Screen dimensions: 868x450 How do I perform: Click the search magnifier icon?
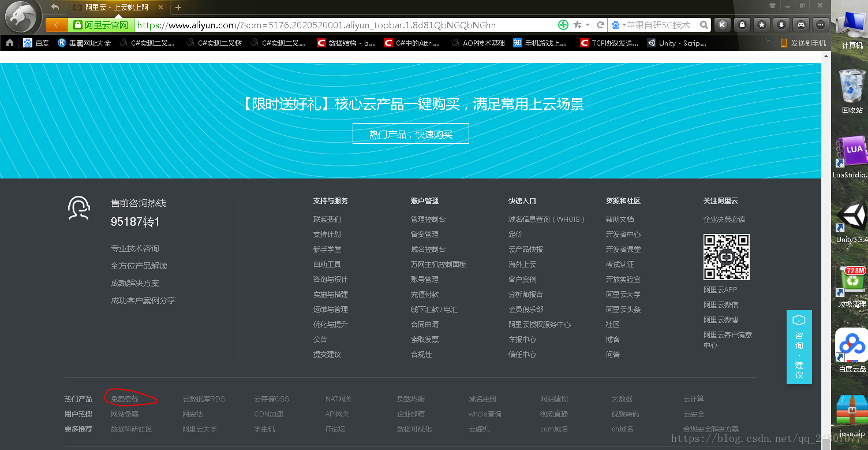pos(704,25)
